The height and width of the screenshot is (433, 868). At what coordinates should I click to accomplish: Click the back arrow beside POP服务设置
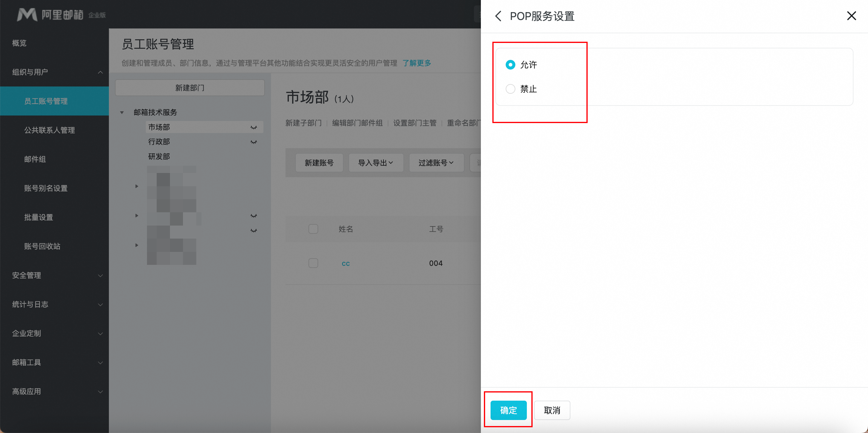(498, 16)
